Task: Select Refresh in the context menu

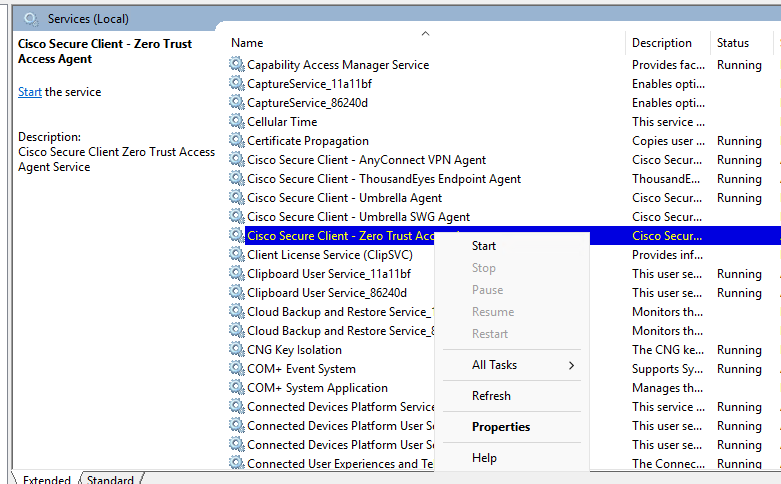Action: click(x=491, y=396)
